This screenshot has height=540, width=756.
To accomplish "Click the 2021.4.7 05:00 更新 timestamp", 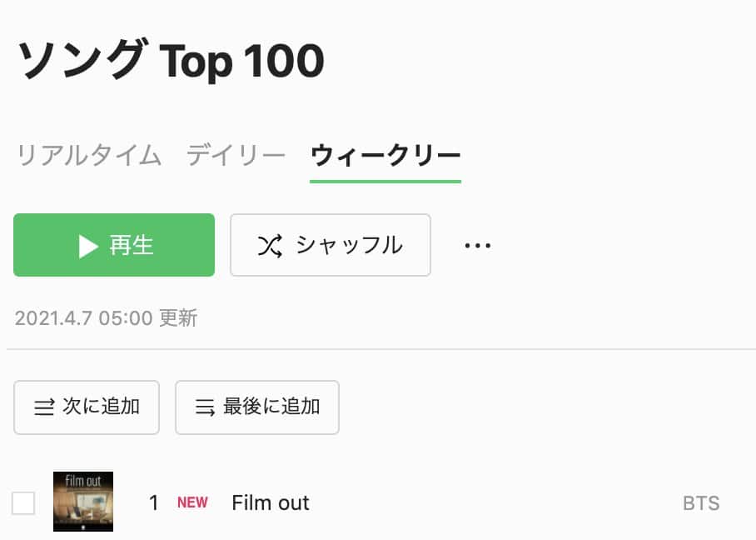I will (x=106, y=318).
